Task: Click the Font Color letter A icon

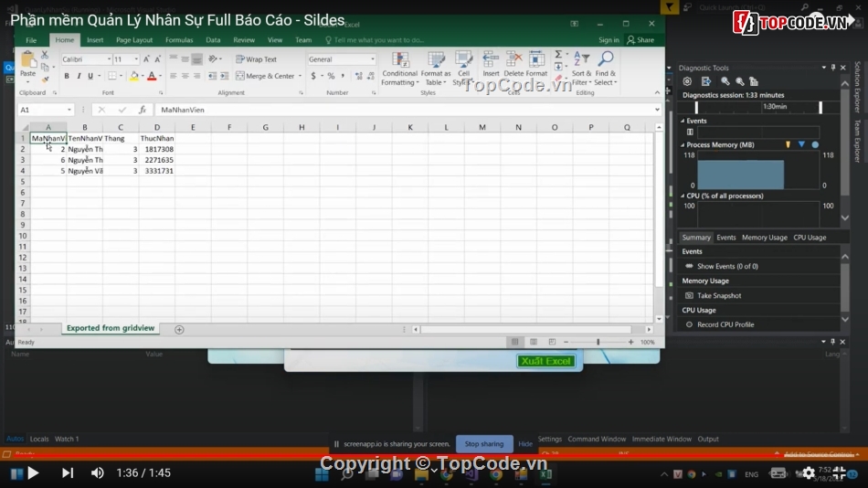Action: 152,76
